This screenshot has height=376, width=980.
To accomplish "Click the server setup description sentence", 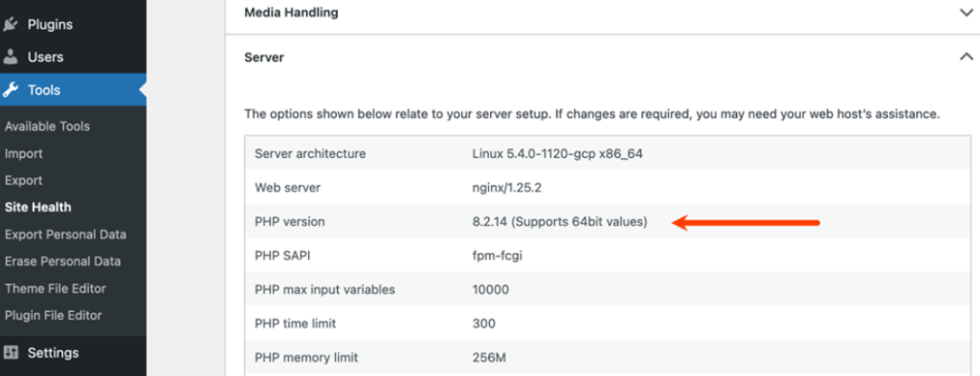I will tap(592, 114).
